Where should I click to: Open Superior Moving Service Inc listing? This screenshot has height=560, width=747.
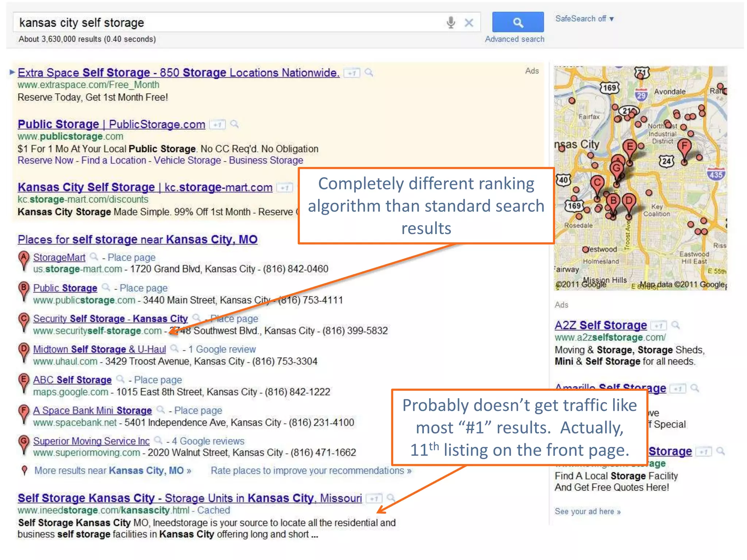91,441
